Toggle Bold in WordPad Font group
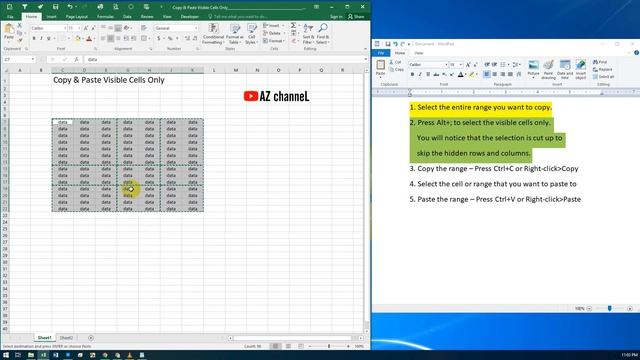The image size is (640, 360). (412, 74)
